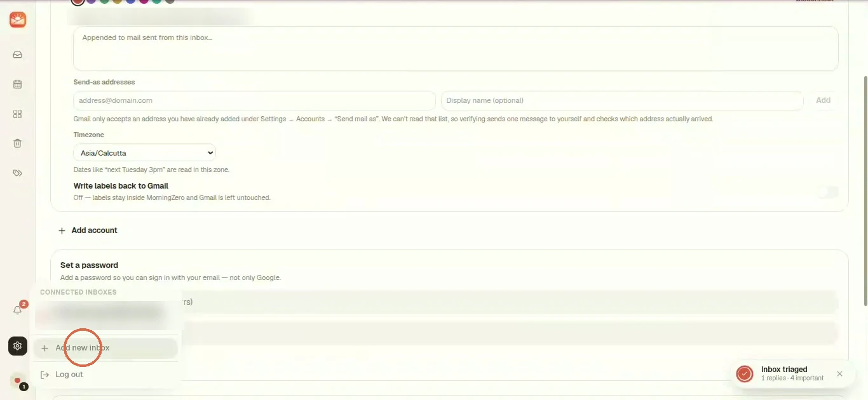Click the MorningZero sunrise logo
The image size is (868, 400).
tap(18, 20)
